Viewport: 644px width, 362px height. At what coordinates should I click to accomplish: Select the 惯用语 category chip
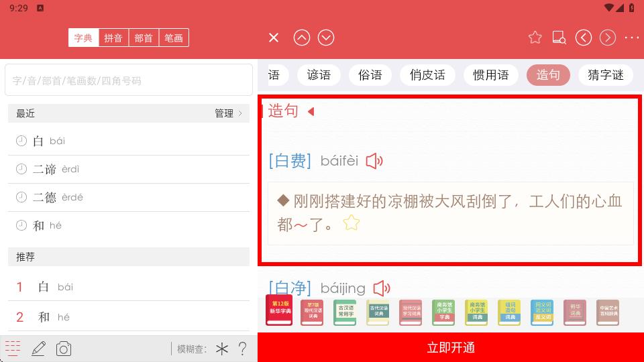coord(491,75)
